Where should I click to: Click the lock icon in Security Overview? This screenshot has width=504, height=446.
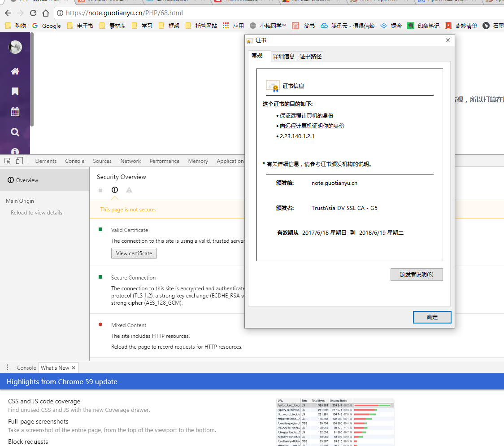click(x=100, y=190)
